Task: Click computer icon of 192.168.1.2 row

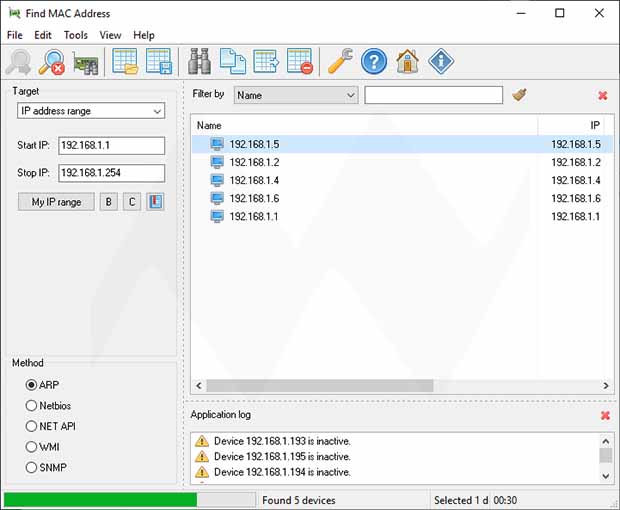Action: click(217, 162)
